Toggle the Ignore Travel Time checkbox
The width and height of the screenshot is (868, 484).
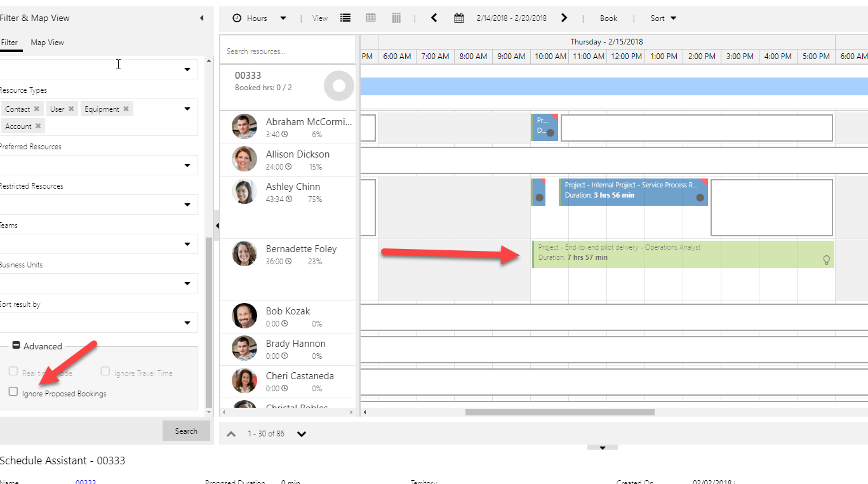point(105,372)
